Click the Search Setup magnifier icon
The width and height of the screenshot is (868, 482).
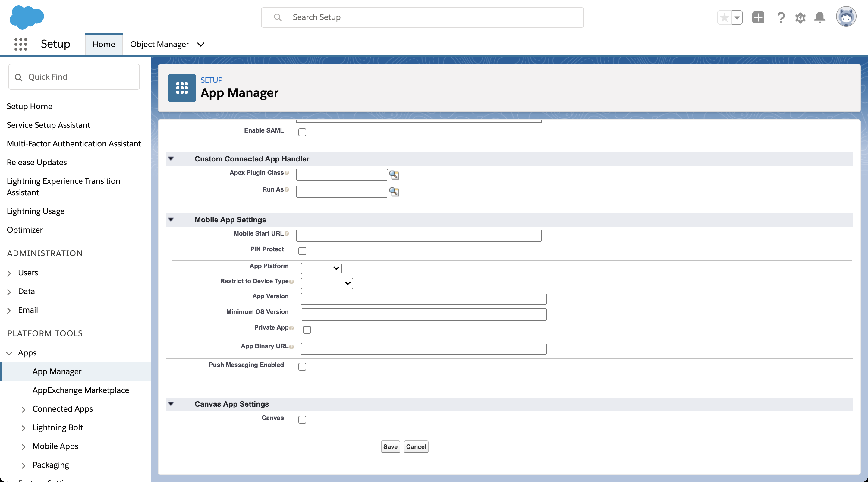click(x=278, y=17)
